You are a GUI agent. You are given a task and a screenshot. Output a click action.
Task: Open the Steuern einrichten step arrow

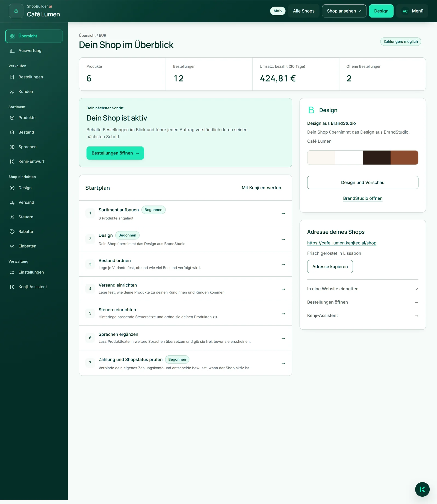[x=283, y=314]
